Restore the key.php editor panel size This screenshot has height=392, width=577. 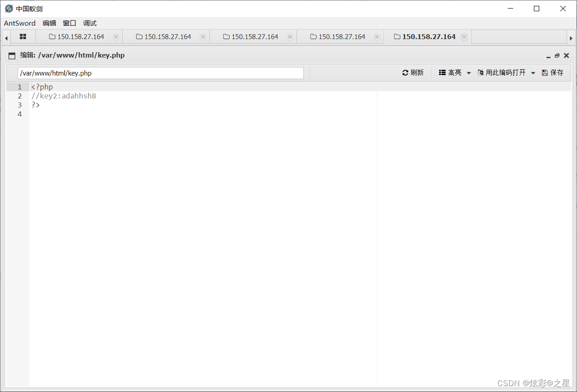[557, 56]
